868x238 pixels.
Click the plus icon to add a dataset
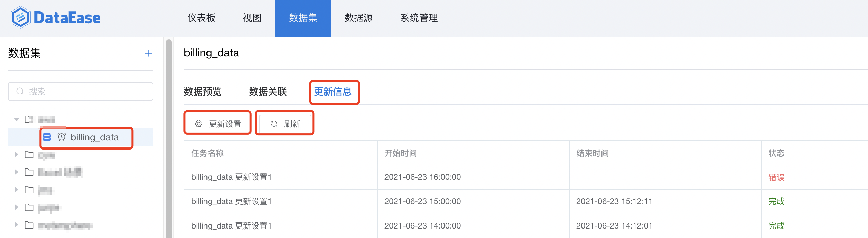click(148, 53)
